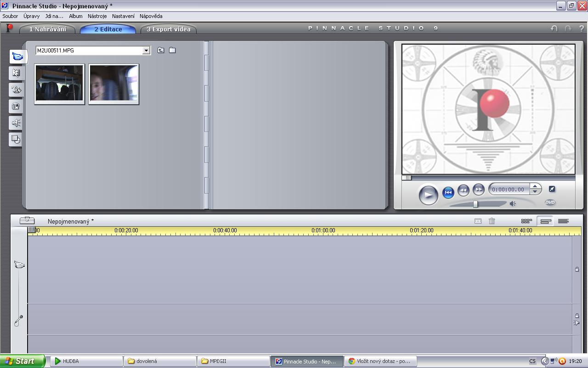This screenshot has height=368, width=588.
Task: Open the Sound effects album tab
Action: [x=16, y=123]
